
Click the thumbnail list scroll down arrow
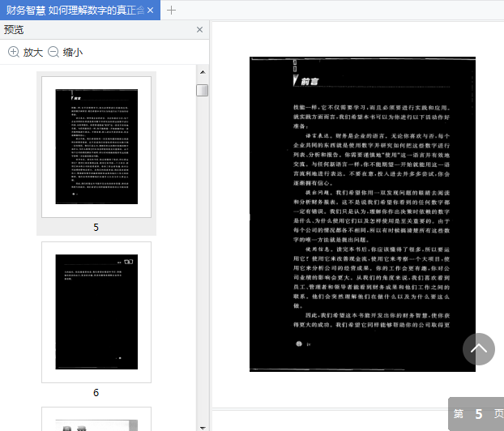click(x=203, y=428)
